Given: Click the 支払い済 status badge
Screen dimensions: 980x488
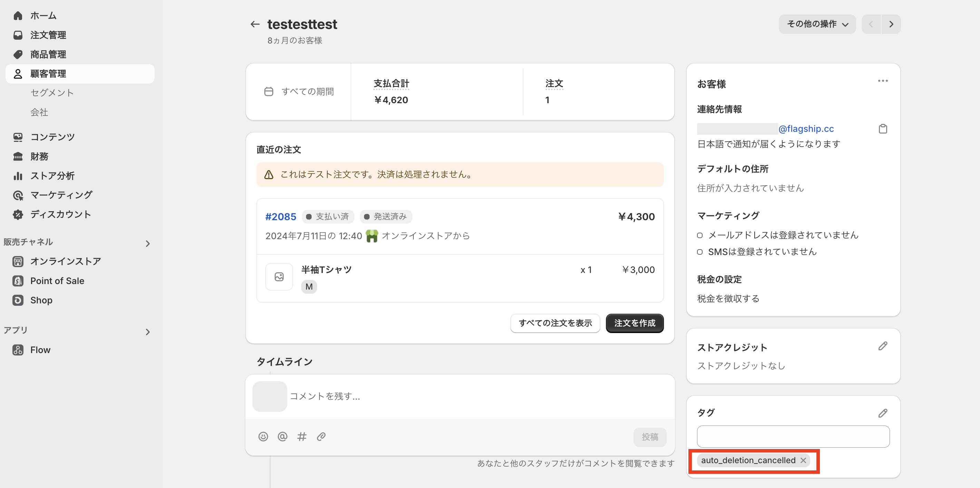Looking at the screenshot, I should pos(328,216).
